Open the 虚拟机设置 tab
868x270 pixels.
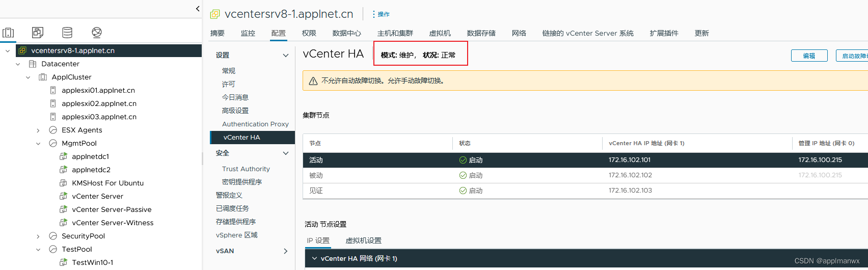[364, 240]
